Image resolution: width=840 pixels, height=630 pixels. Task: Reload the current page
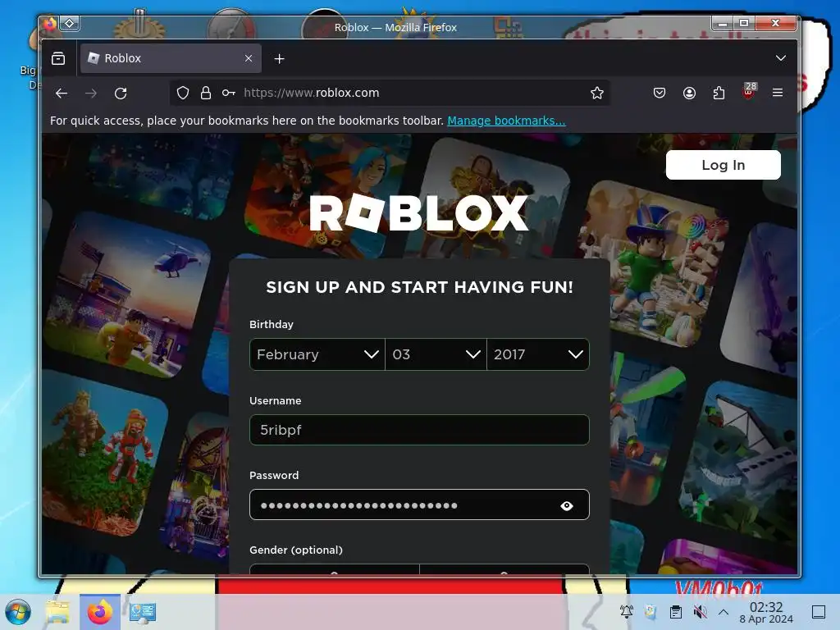pyautogui.click(x=121, y=94)
